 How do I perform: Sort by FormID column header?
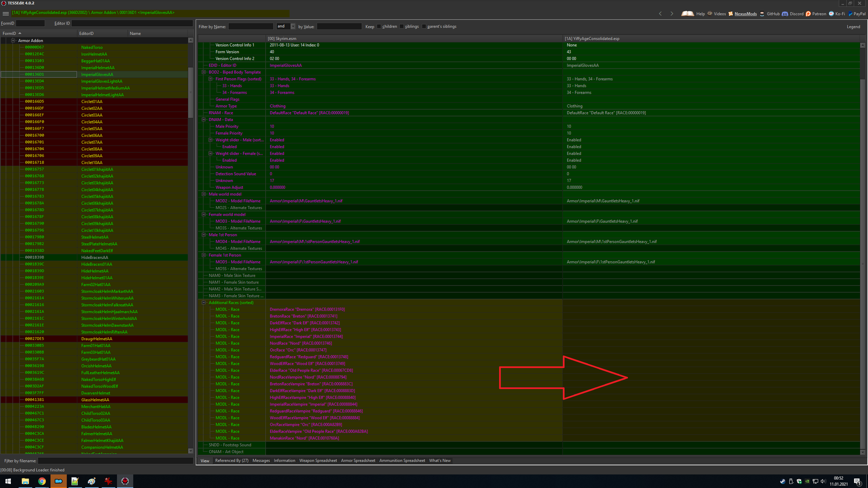[38, 33]
